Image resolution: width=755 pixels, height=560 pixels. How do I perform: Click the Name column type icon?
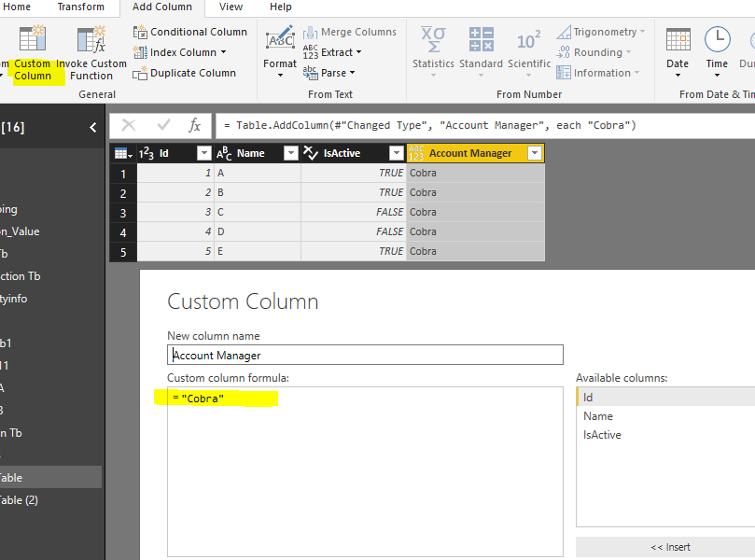click(x=224, y=153)
